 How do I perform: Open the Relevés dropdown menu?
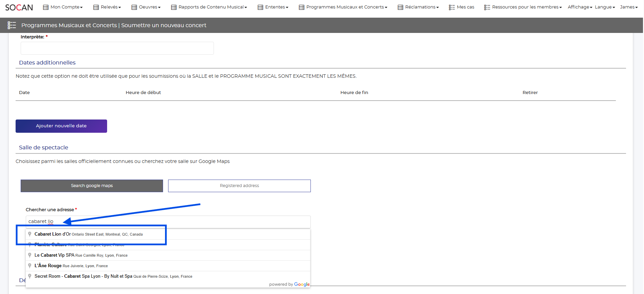[107, 7]
